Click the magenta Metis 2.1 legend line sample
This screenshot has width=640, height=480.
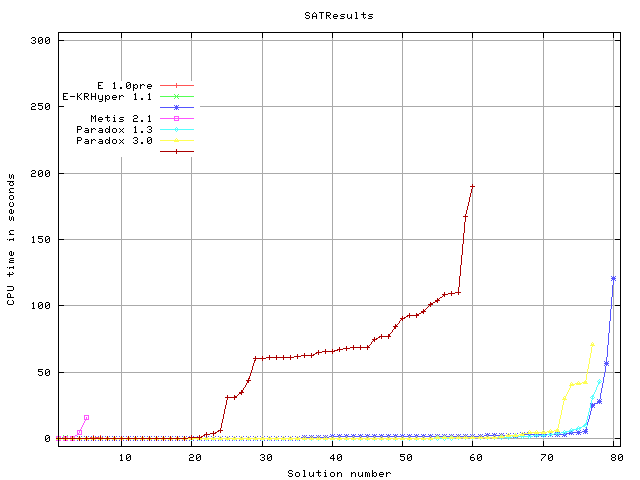pos(177,119)
